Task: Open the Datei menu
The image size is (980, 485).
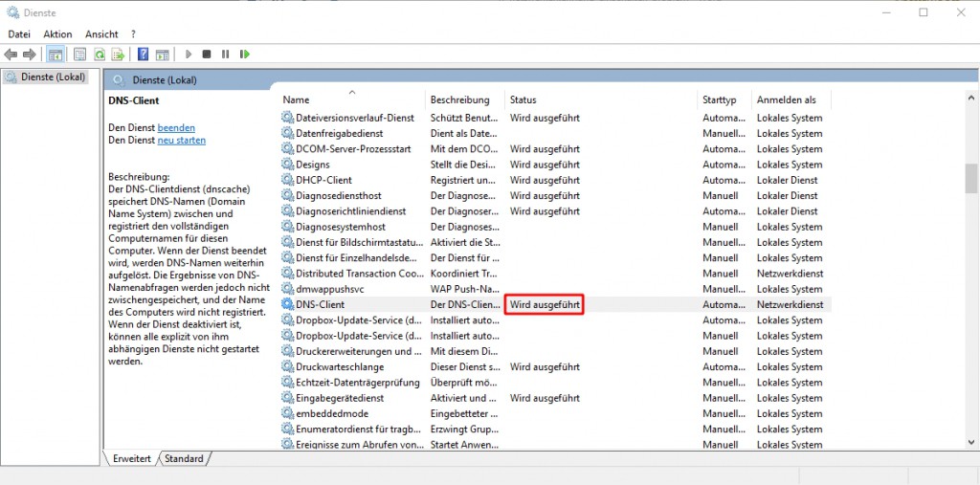Action: point(19,34)
